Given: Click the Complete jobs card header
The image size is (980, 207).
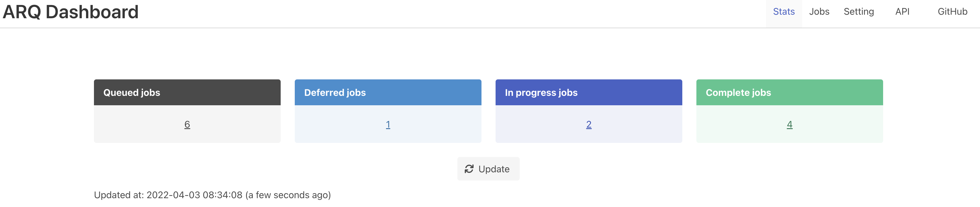Looking at the screenshot, I should coord(789,93).
